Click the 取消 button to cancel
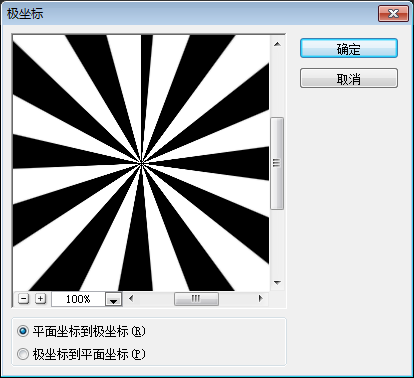 (349, 78)
